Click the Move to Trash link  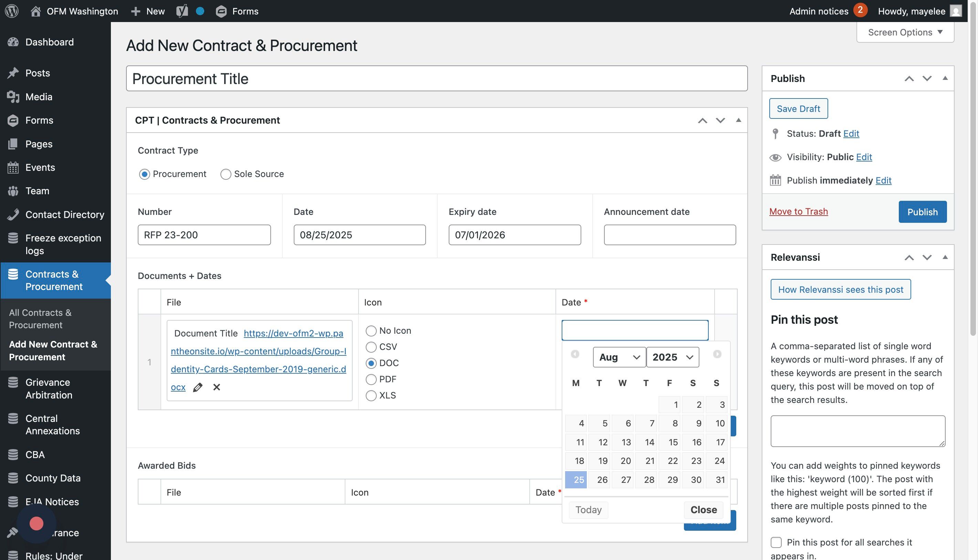(798, 211)
